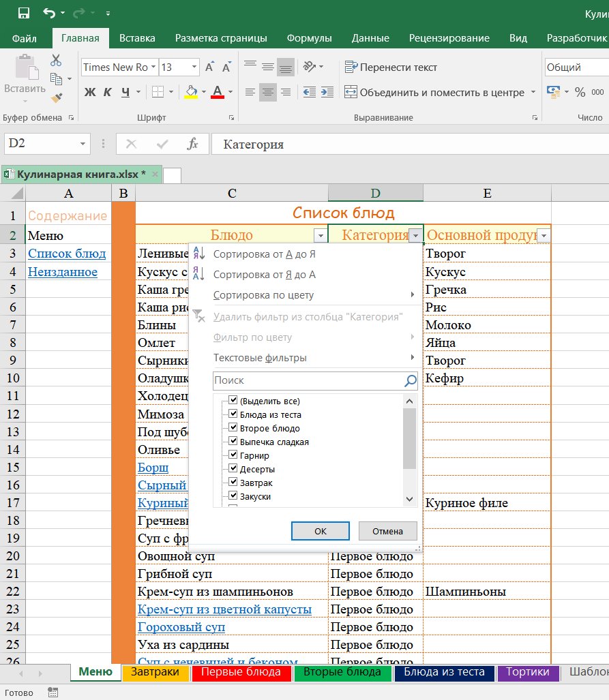Apply italic formatting (К)
Screen dimensions: 609x700
click(x=108, y=92)
